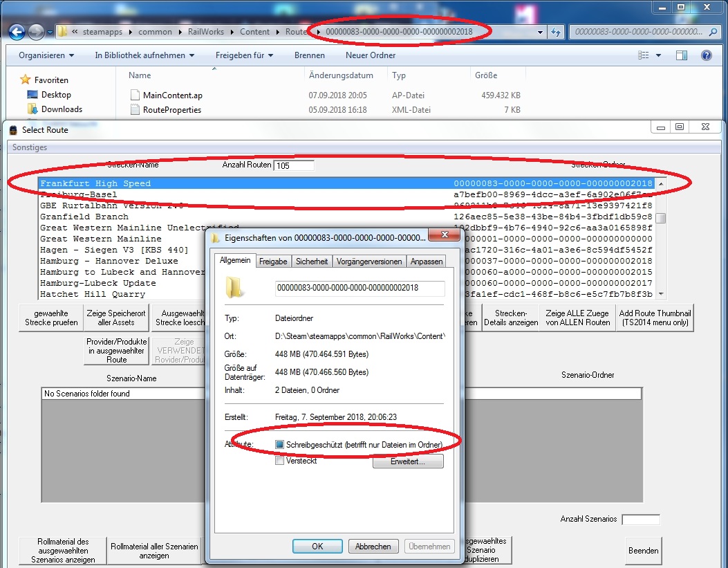This screenshot has height=568, width=728.
Task: Click Content in the address breadcrumb
Action: (x=254, y=32)
